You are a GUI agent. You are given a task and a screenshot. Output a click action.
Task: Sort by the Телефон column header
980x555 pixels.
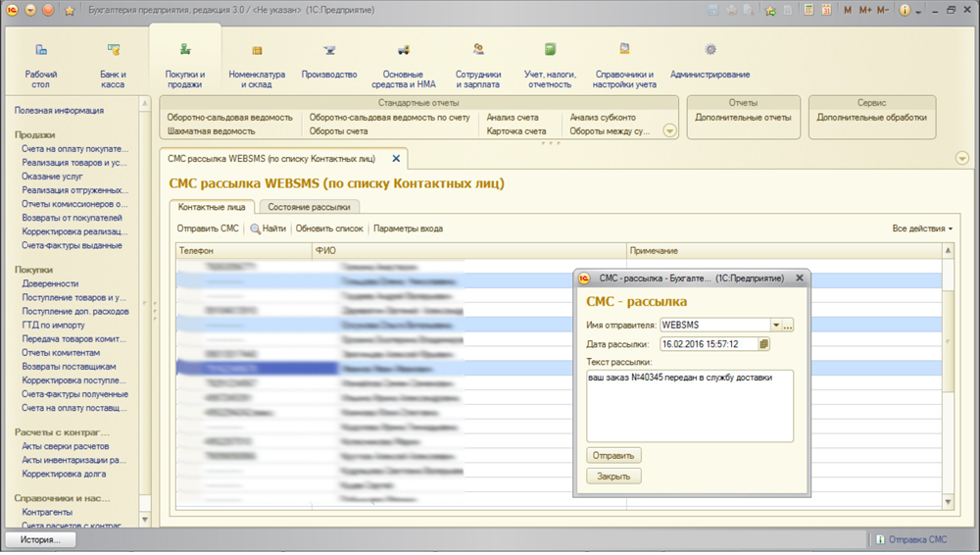point(244,250)
